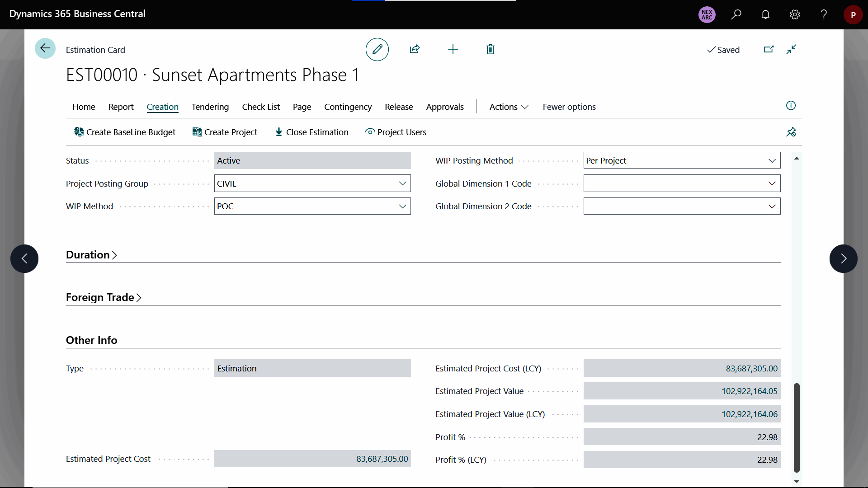Viewport: 868px width, 488px height.
Task: Click the share icon
Action: point(415,49)
